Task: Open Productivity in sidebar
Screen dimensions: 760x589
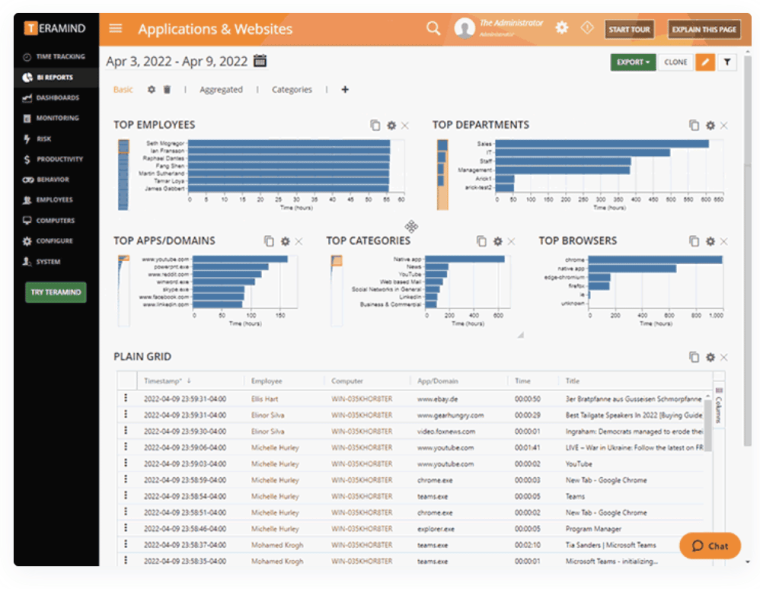Action: pyautogui.click(x=56, y=159)
